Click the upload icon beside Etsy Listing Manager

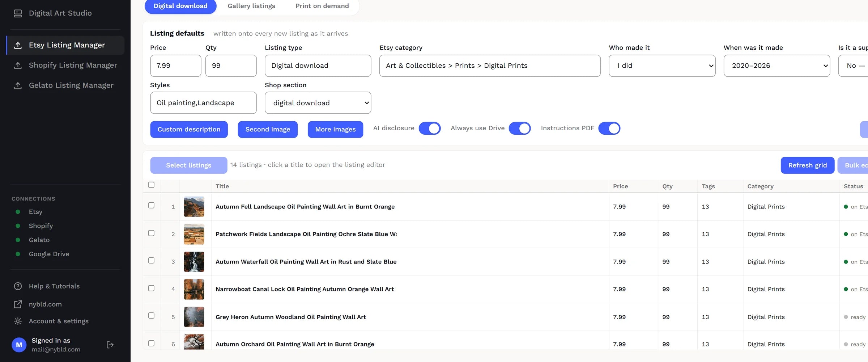(18, 45)
